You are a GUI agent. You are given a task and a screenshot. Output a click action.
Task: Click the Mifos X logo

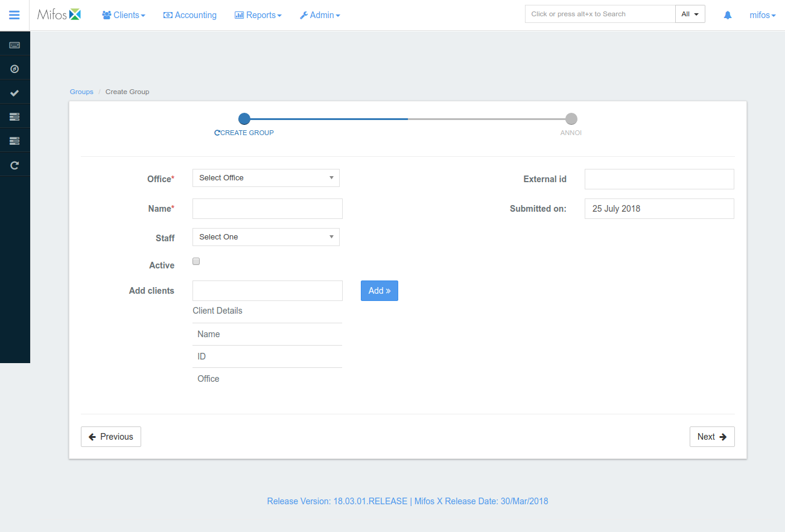pos(59,14)
